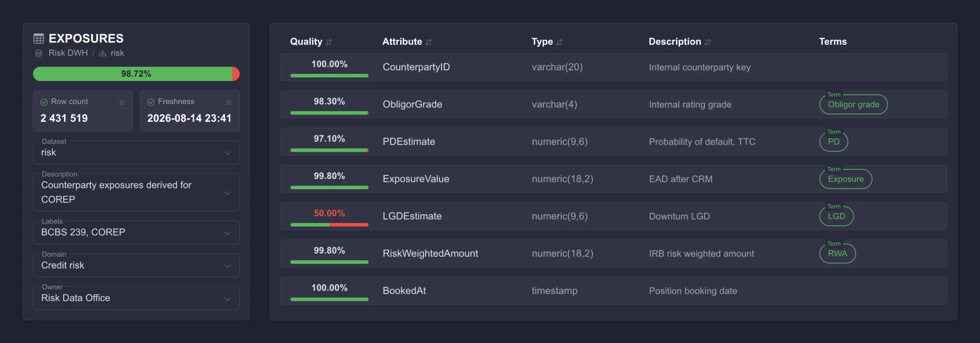Click the Risk DWH breadcrumb link
The height and width of the screenshot is (343, 980).
pos(68,53)
